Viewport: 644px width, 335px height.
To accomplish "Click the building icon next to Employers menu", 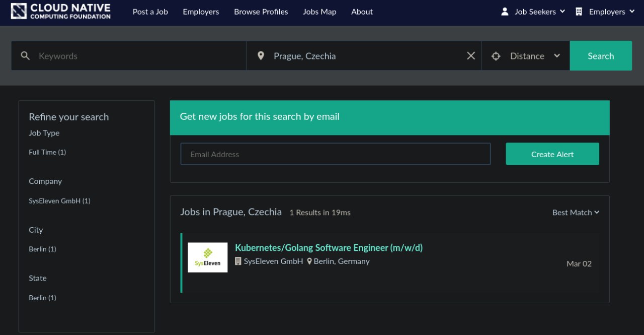I will [579, 12].
